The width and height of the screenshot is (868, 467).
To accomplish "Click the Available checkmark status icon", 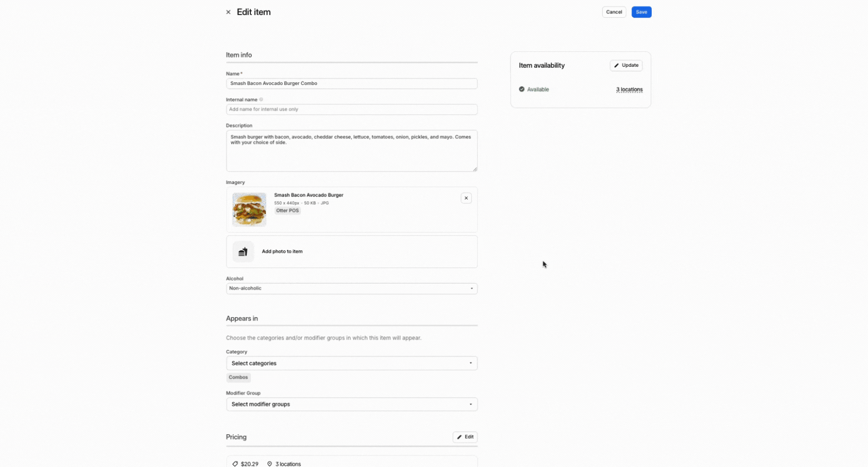I will [x=522, y=89].
